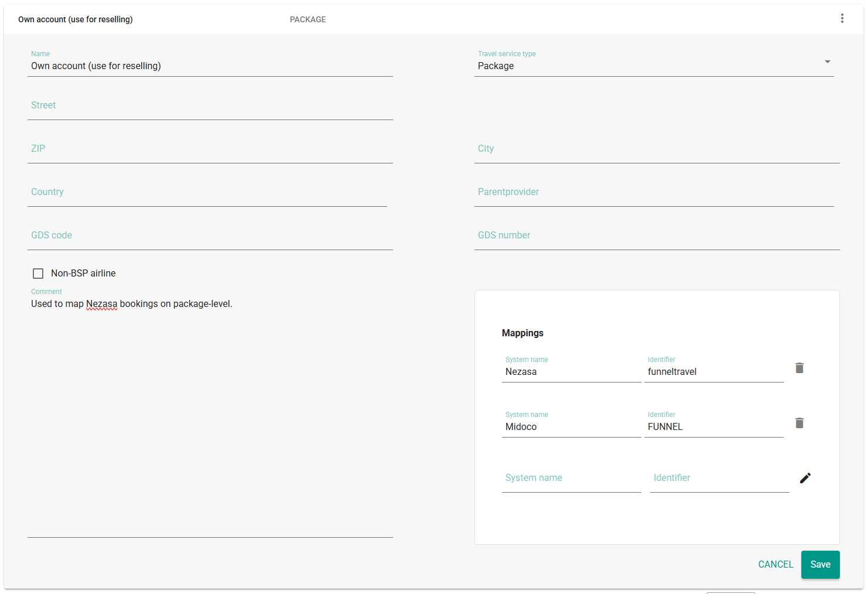Click the PACKAGE header label
868x594 pixels.
pyautogui.click(x=308, y=19)
